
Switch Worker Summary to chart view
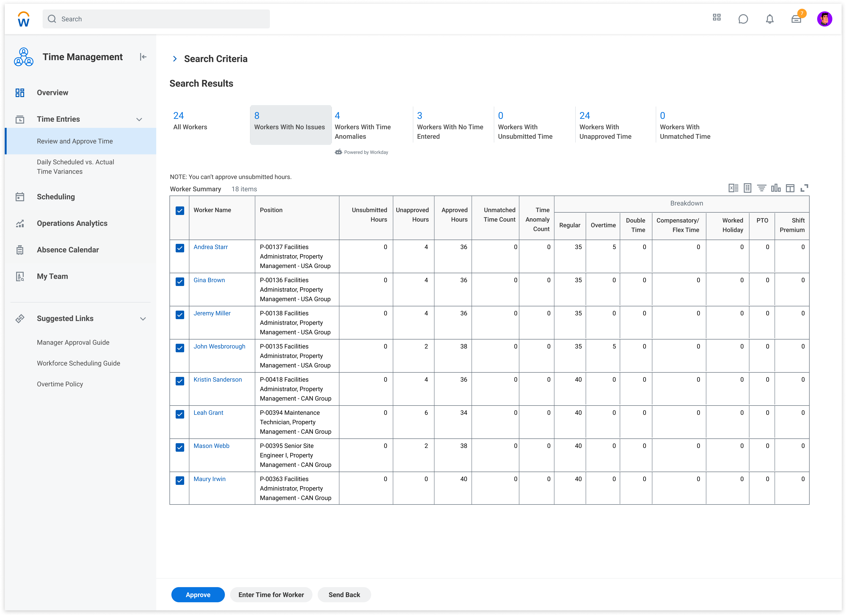tap(776, 188)
